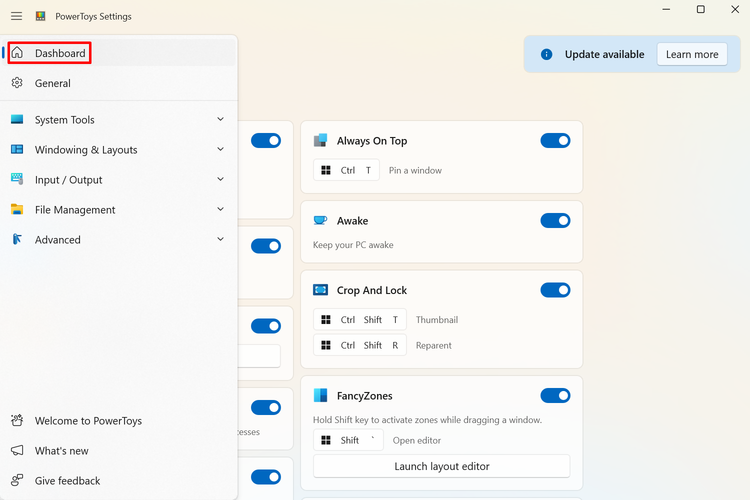This screenshot has width=750, height=500.
Task: Maximize the PowerToys Settings window
Action: [x=700, y=9]
